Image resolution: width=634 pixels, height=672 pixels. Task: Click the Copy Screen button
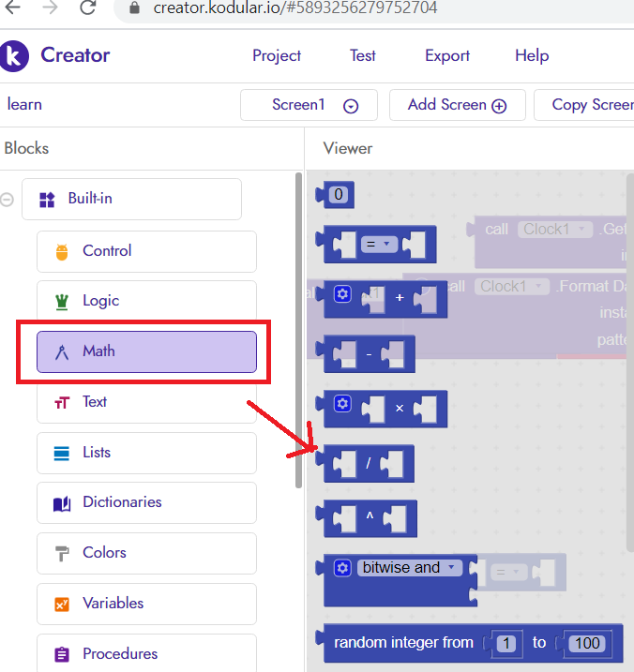click(x=583, y=105)
